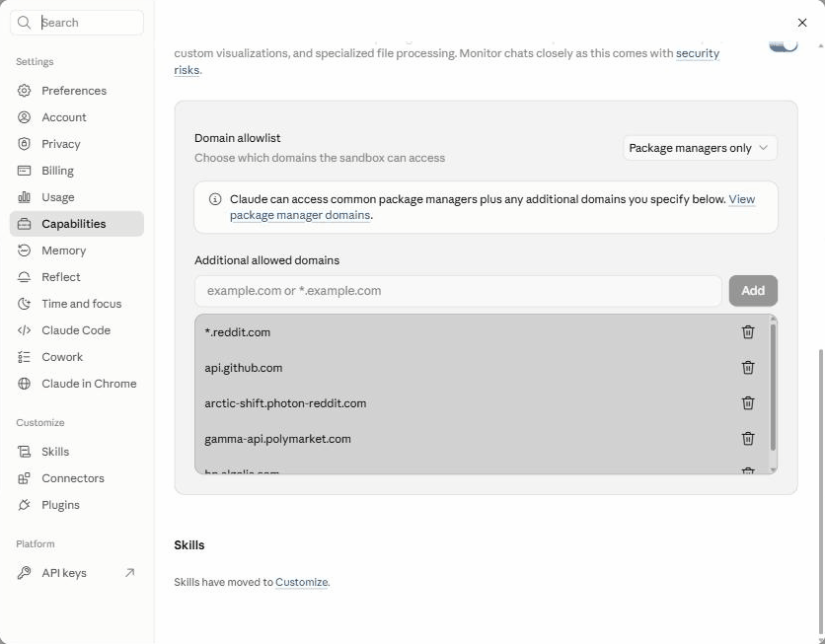This screenshot has height=644, width=825.
Task: Go to Claude Code settings
Action: click(x=77, y=330)
